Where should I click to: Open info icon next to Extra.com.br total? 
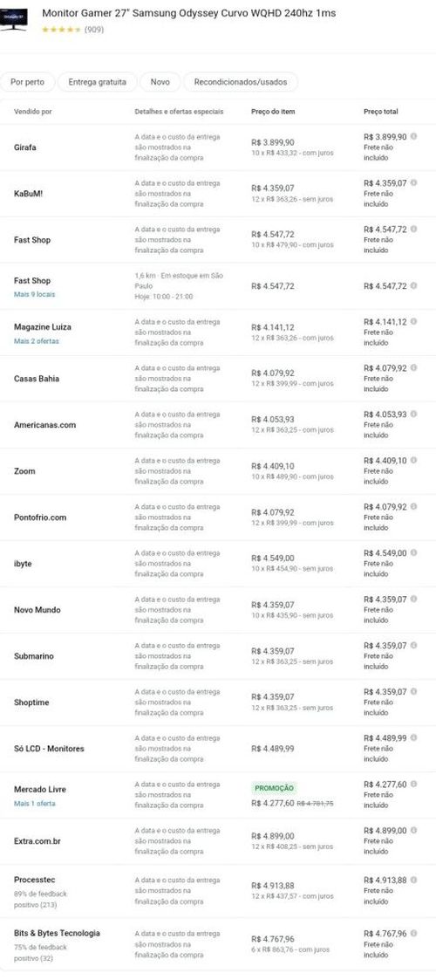click(413, 831)
